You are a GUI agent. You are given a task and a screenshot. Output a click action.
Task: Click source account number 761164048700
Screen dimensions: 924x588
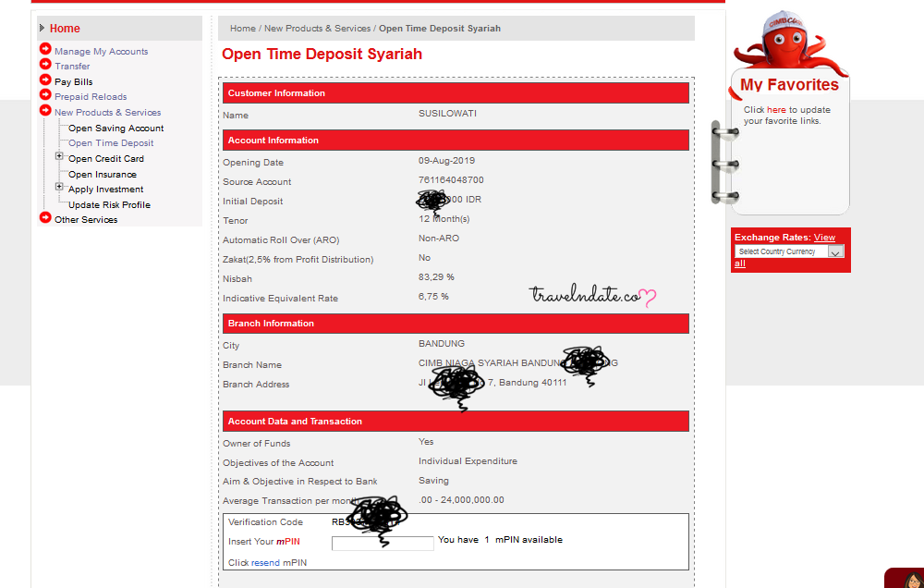[451, 180]
